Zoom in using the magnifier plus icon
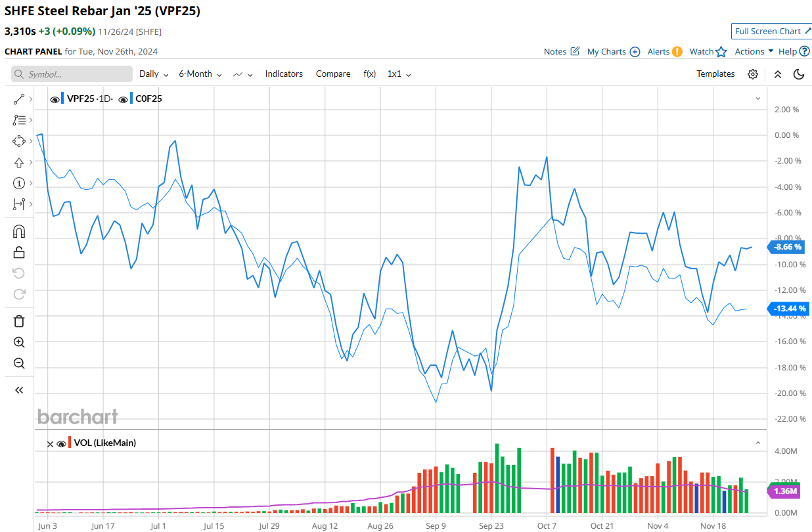Viewport: 812px width, 532px height. (x=18, y=342)
